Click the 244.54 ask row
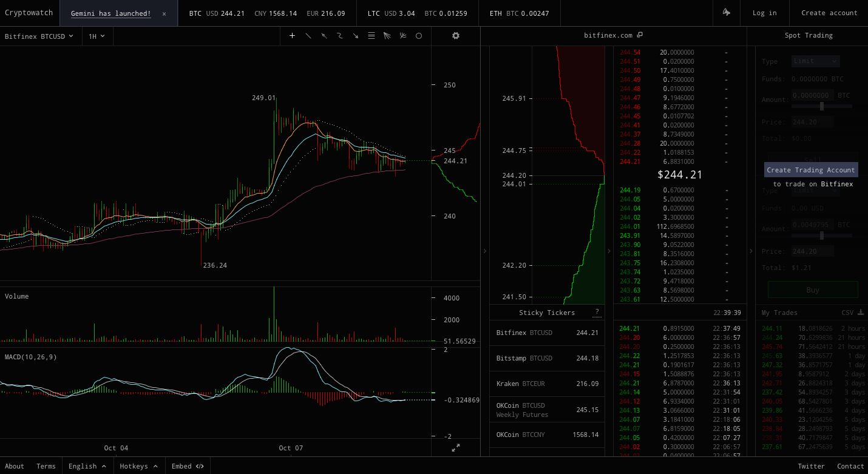 tap(680, 52)
